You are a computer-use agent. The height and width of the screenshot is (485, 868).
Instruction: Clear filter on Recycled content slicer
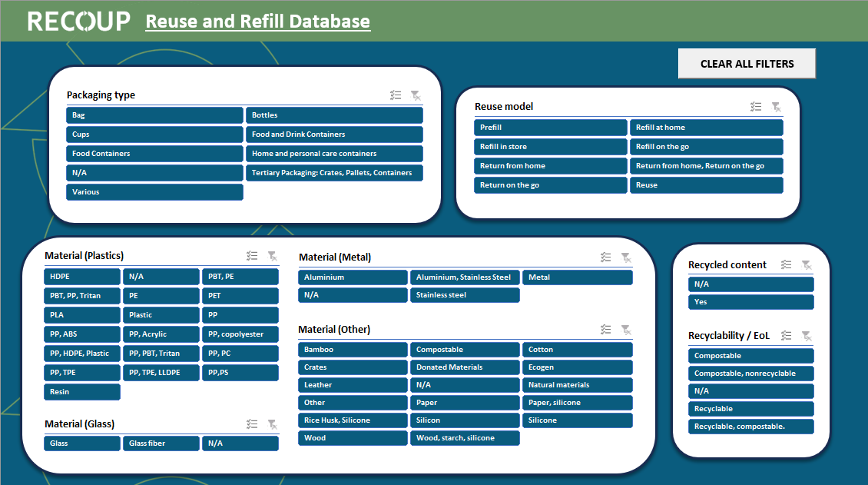pyautogui.click(x=807, y=264)
